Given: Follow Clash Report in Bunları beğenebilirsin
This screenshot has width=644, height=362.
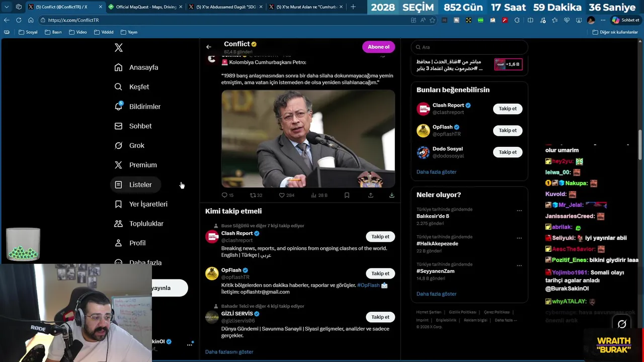Looking at the screenshot, I should click(508, 109).
